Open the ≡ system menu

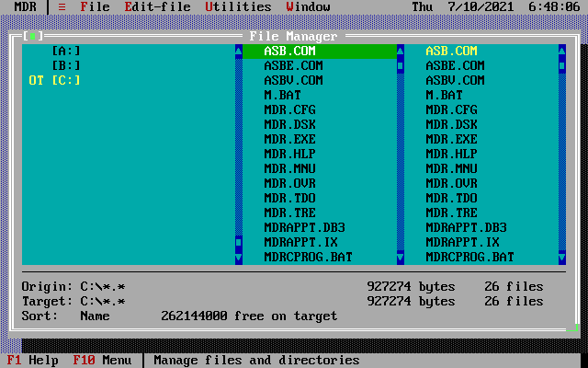click(62, 6)
